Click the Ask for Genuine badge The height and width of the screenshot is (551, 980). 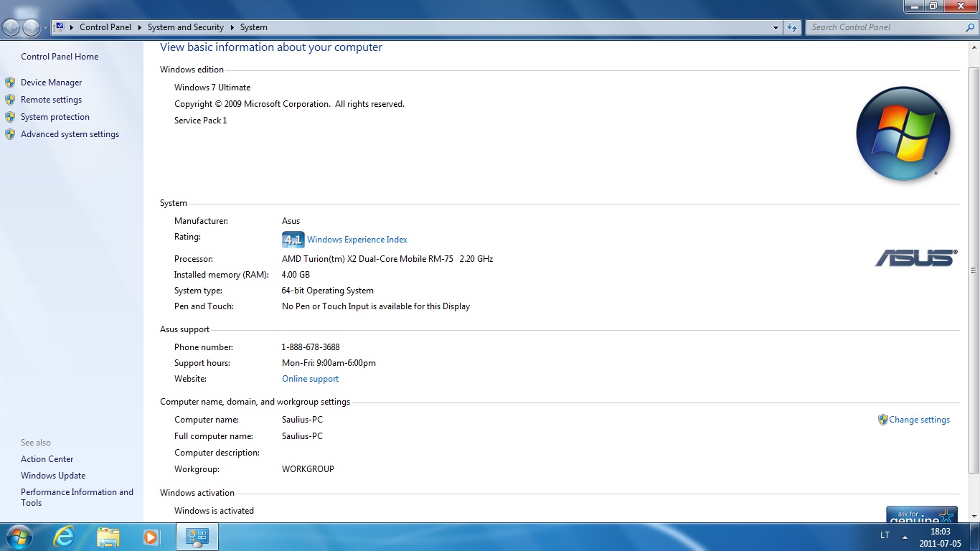pos(921,514)
